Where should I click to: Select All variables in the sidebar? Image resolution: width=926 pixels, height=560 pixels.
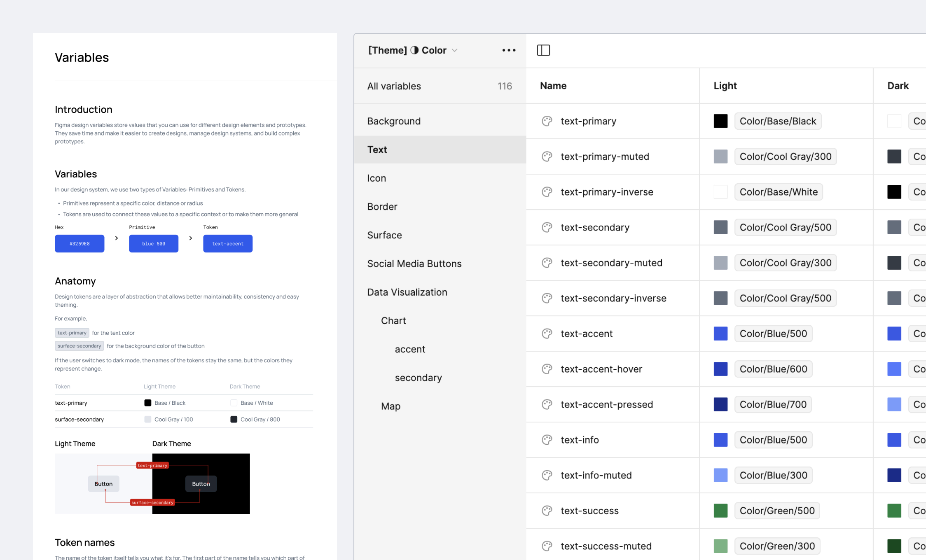[x=440, y=86]
